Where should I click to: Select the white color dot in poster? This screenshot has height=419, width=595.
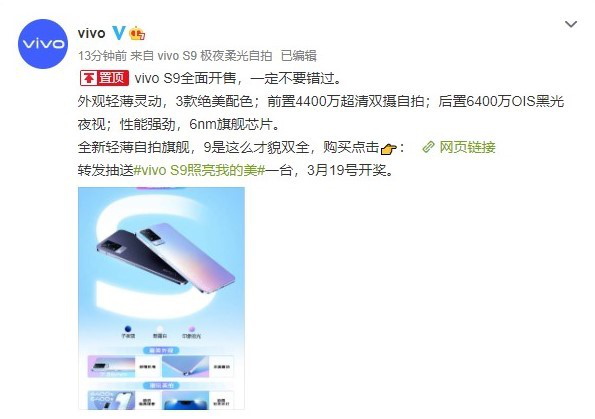coord(160,329)
